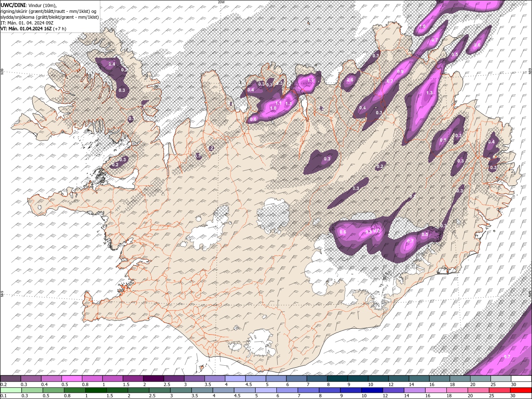Pick the dark plum swatch starting at 0.2
The width and height of the screenshot is (532, 399).
[10, 379]
